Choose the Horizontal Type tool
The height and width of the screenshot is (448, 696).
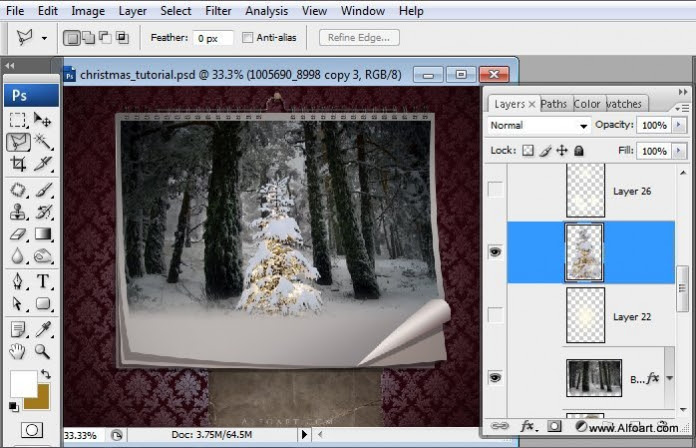pos(43,281)
